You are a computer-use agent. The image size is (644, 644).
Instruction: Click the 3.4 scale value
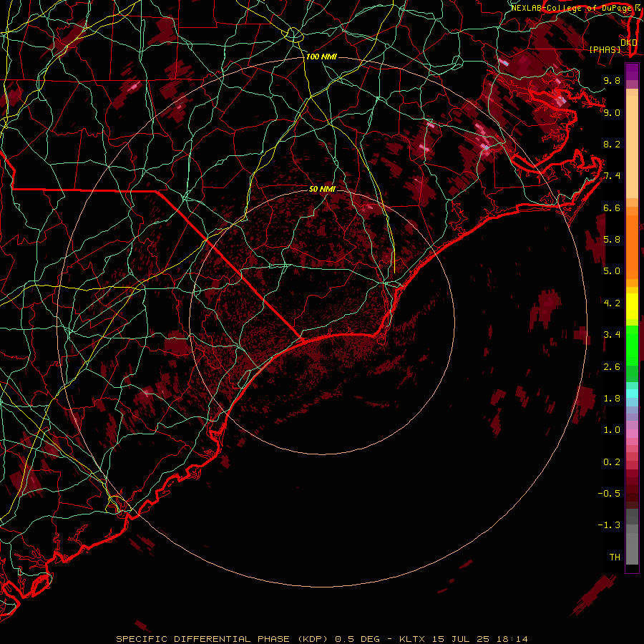(612, 335)
